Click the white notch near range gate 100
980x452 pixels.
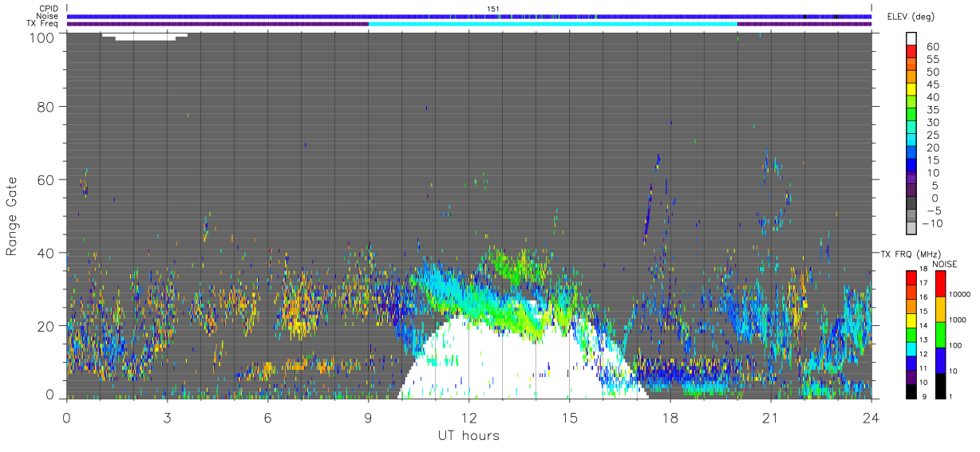point(144,36)
